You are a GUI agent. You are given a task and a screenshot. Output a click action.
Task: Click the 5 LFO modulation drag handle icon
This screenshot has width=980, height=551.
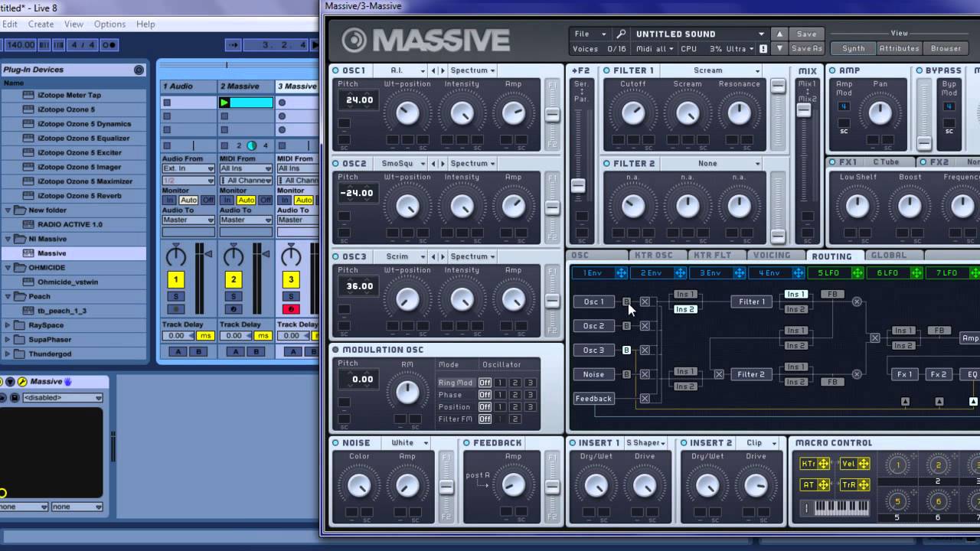857,273
